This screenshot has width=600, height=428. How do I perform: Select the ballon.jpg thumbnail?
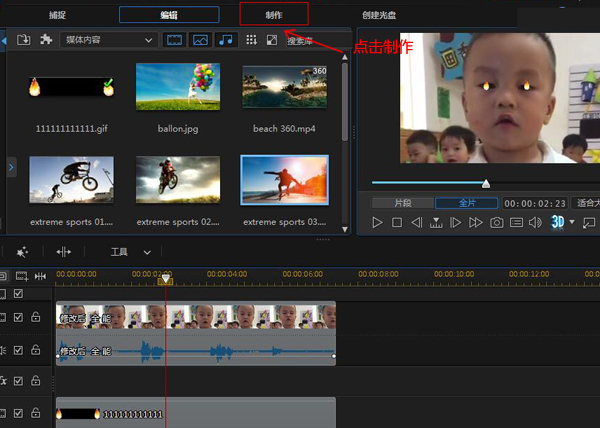tap(178, 86)
